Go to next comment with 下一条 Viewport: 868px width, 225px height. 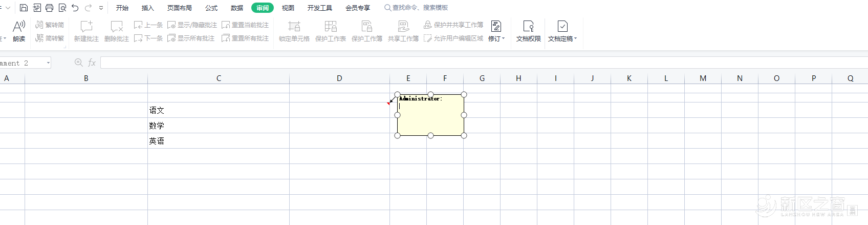pos(148,38)
